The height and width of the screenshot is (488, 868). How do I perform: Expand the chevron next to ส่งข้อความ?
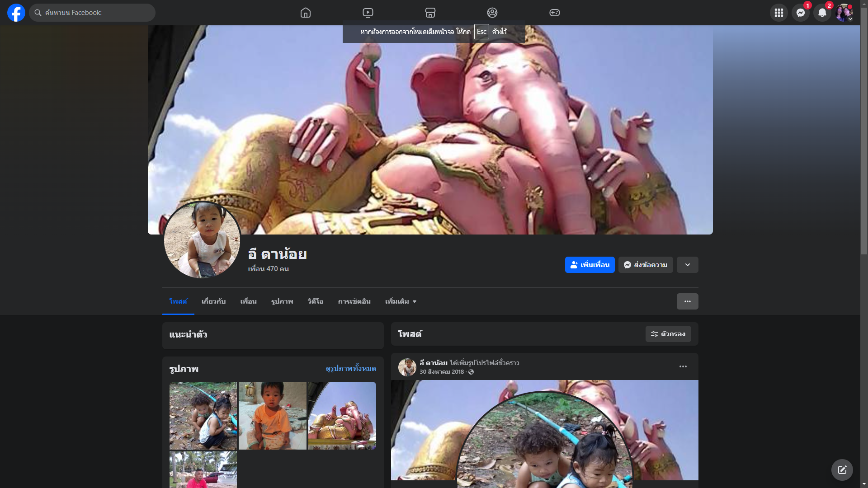687,265
